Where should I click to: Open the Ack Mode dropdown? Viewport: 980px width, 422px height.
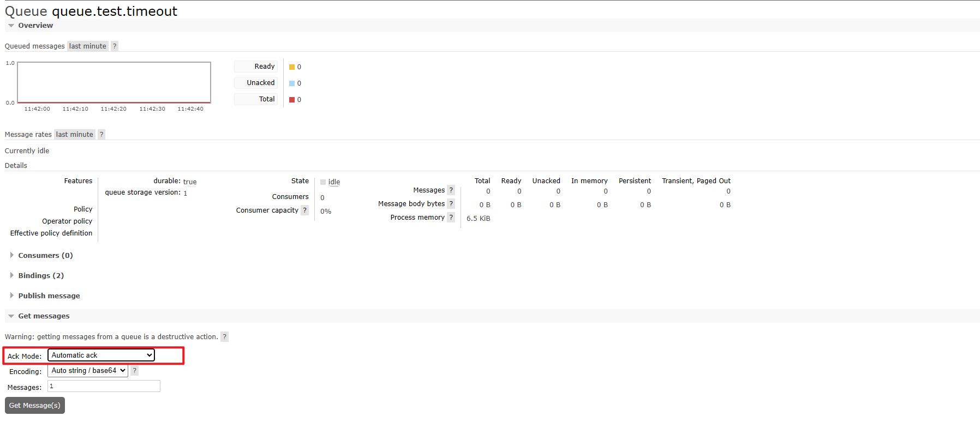point(101,355)
